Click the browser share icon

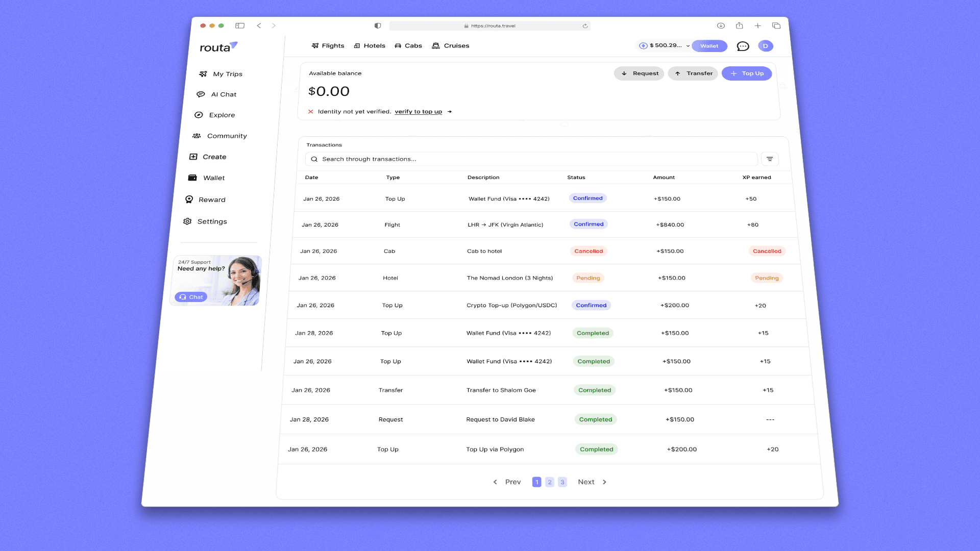739,26
